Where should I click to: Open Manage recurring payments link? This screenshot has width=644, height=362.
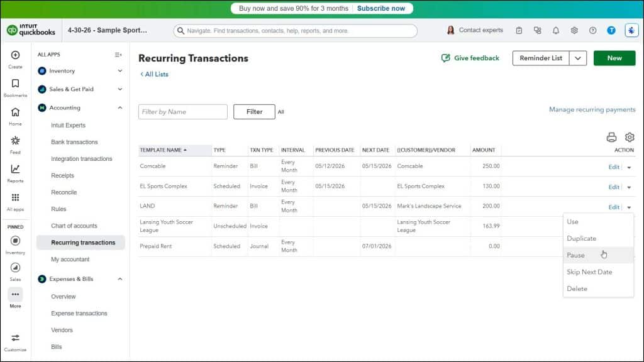pos(592,109)
